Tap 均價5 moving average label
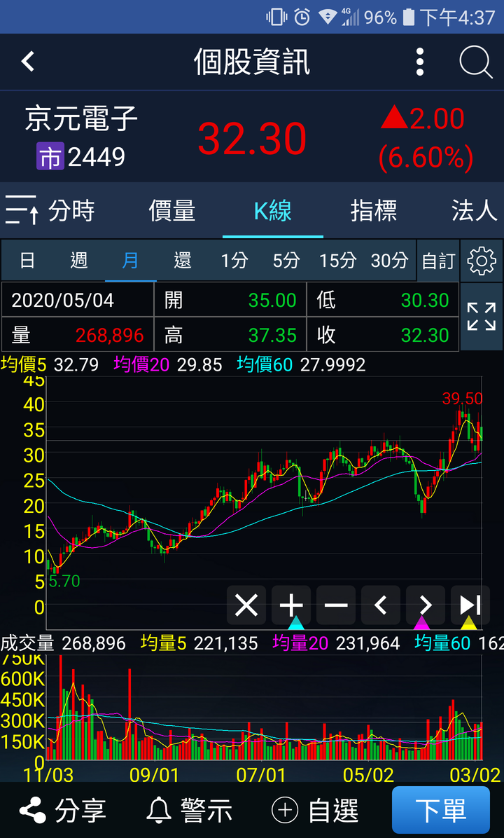Image resolution: width=504 pixels, height=838 pixels. [24, 365]
